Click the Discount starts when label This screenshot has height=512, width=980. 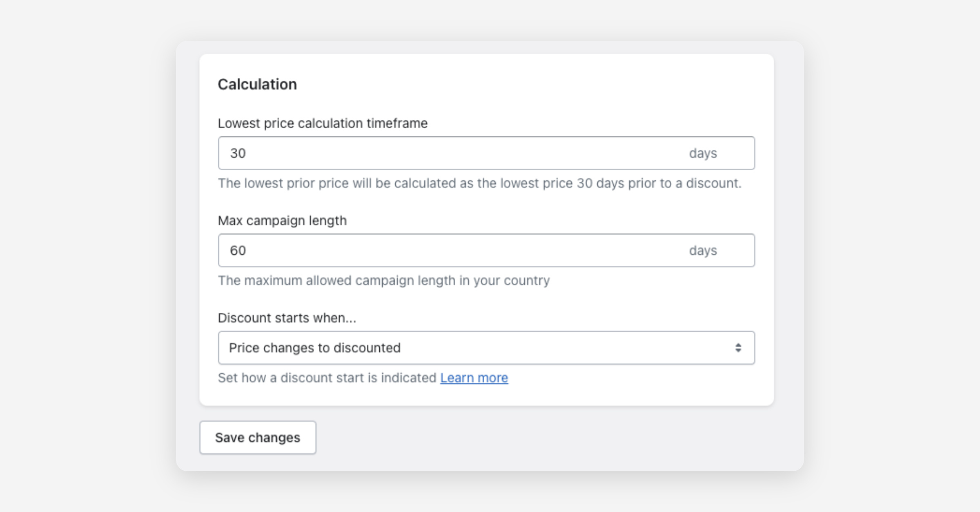(287, 318)
